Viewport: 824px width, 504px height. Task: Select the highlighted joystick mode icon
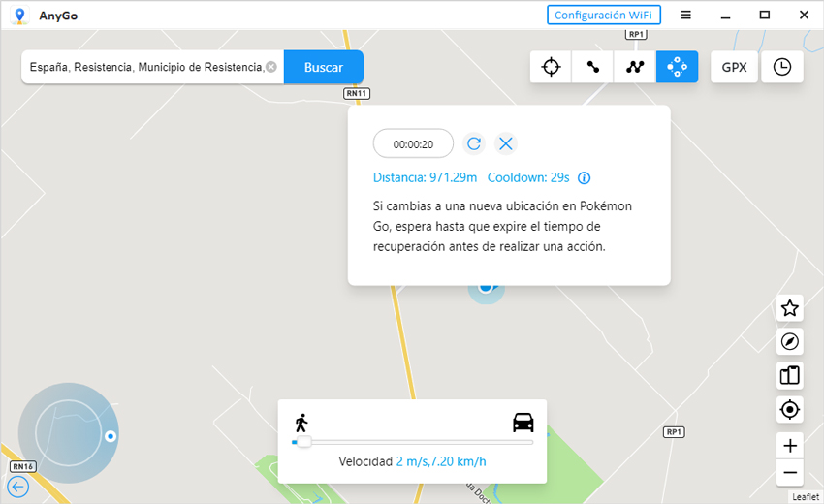point(677,67)
